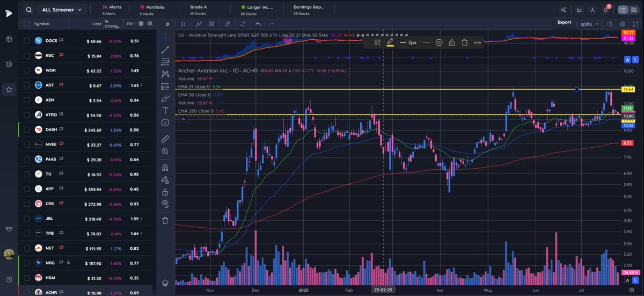Toggle magnet mode for drawings
The height and width of the screenshot is (296, 644).
165,167
